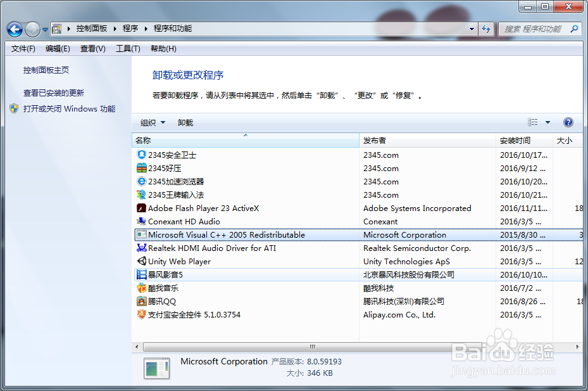Sort by the 大小 column header

click(567, 141)
